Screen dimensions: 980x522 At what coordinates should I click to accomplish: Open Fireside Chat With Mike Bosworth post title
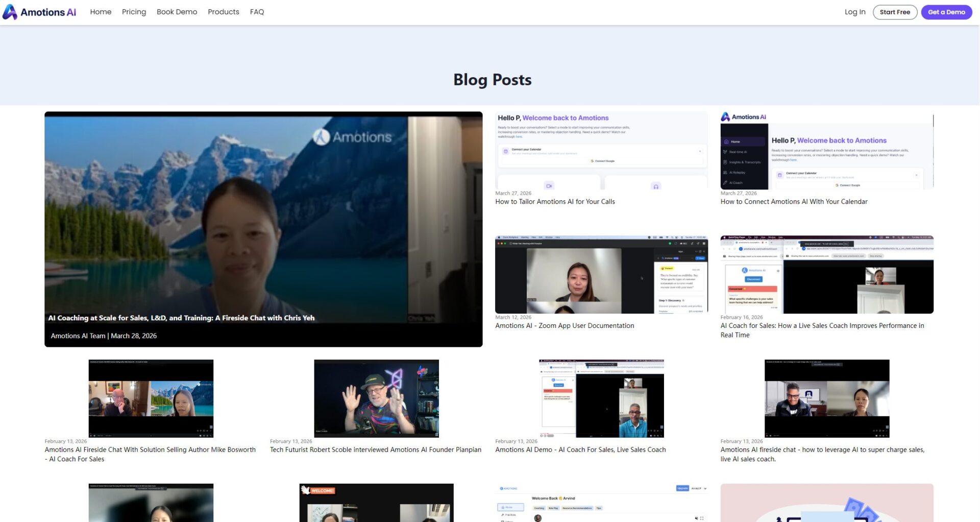click(x=150, y=454)
